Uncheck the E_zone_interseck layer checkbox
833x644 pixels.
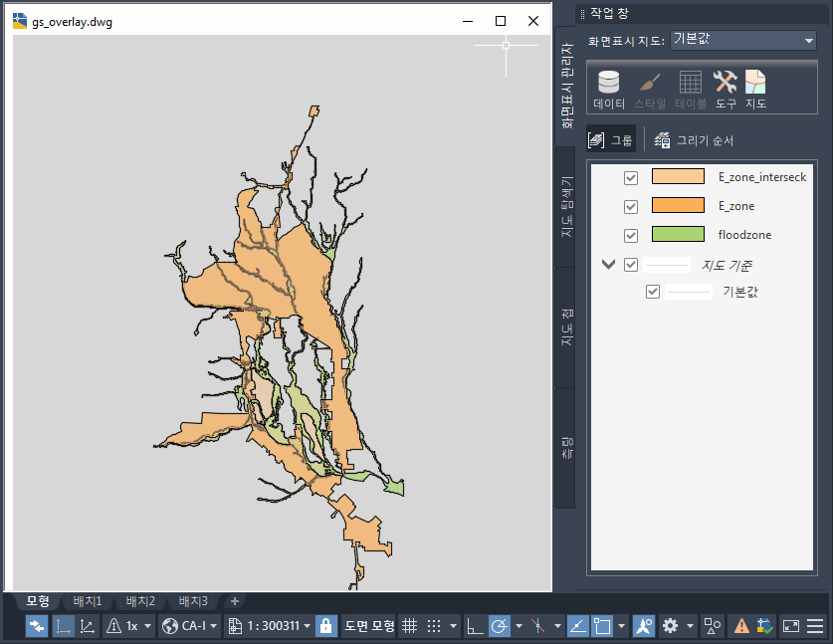tap(630, 177)
